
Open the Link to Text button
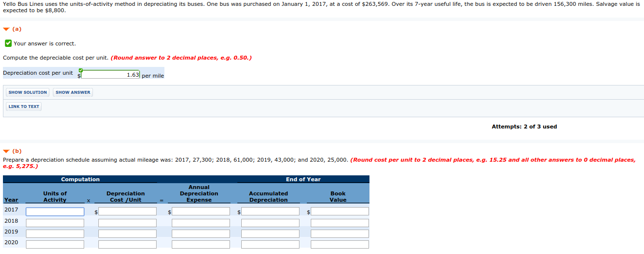24,106
